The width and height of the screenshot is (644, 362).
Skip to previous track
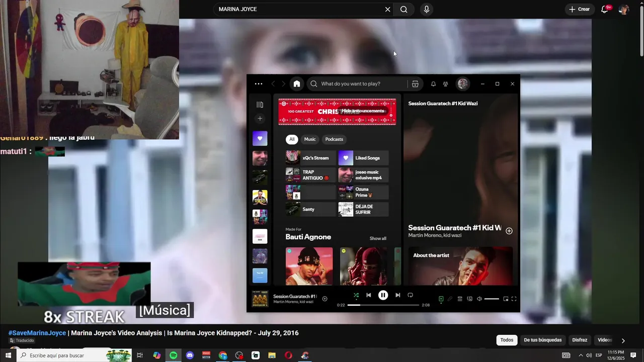369,295
